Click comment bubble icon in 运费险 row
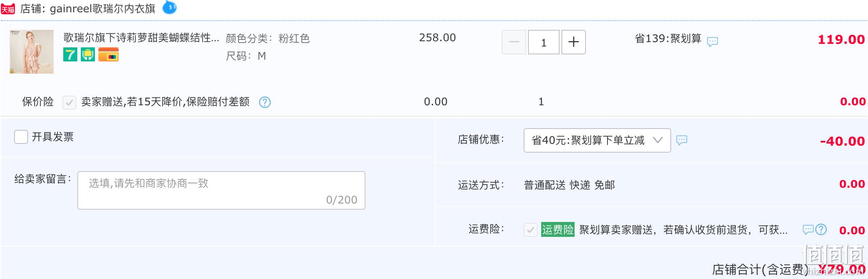868x279 pixels. (x=808, y=229)
